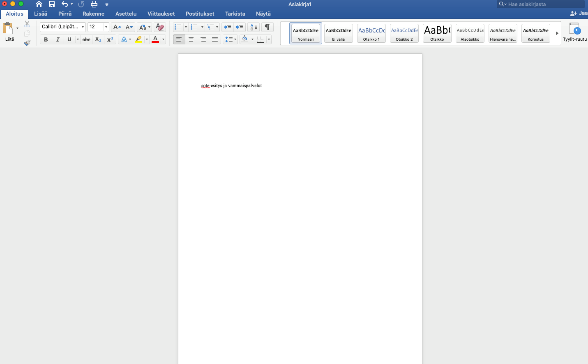This screenshot has width=588, height=364.
Task: Decrease paragraph indent
Action: pos(227,27)
